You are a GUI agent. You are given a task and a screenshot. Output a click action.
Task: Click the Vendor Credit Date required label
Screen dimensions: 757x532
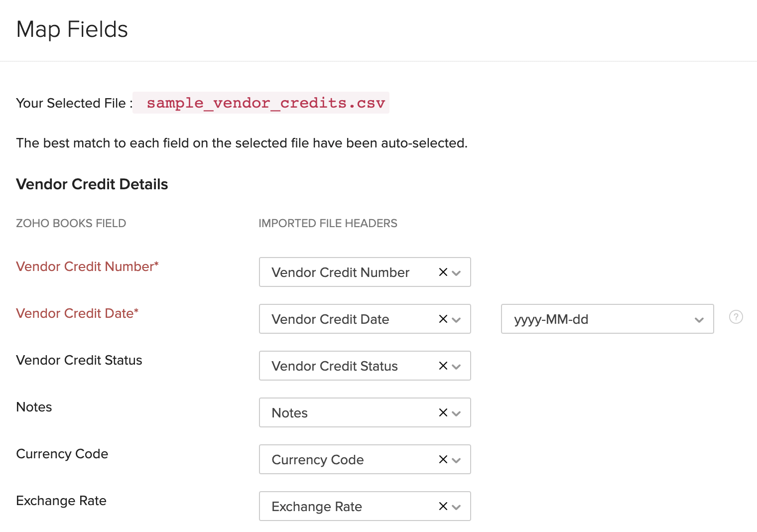tap(77, 313)
